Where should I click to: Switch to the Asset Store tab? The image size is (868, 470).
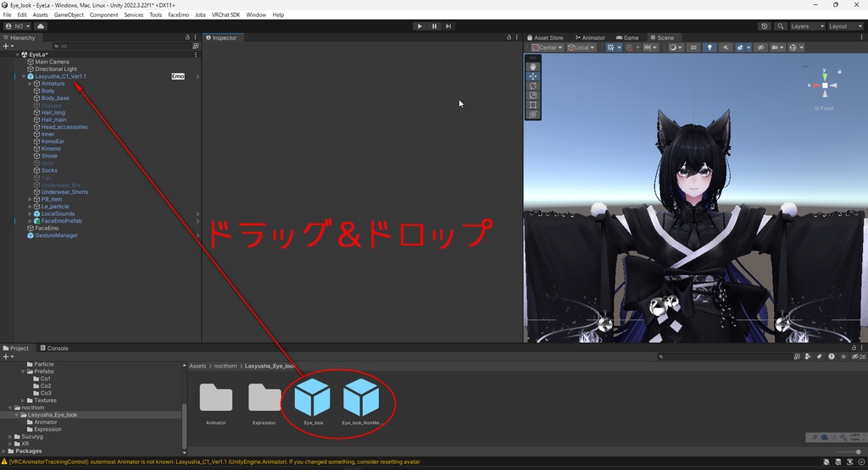coord(545,37)
